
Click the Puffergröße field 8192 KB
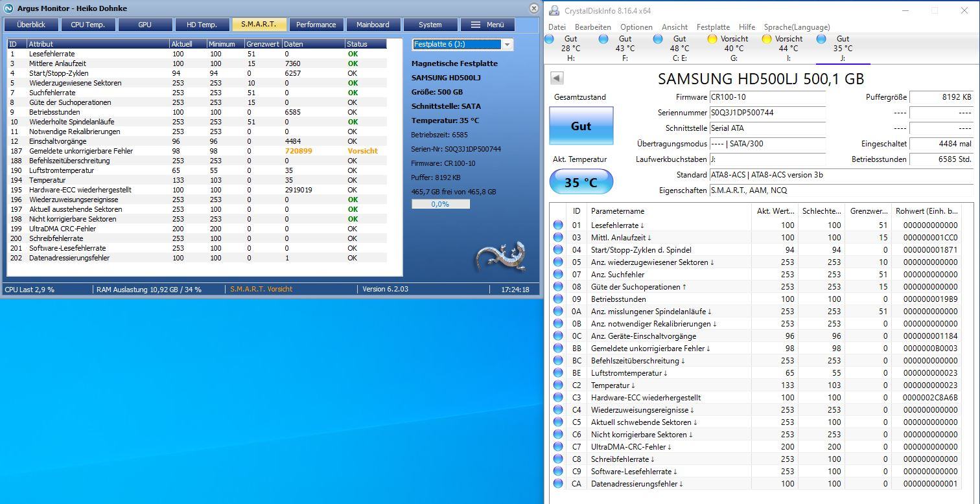[x=941, y=97]
